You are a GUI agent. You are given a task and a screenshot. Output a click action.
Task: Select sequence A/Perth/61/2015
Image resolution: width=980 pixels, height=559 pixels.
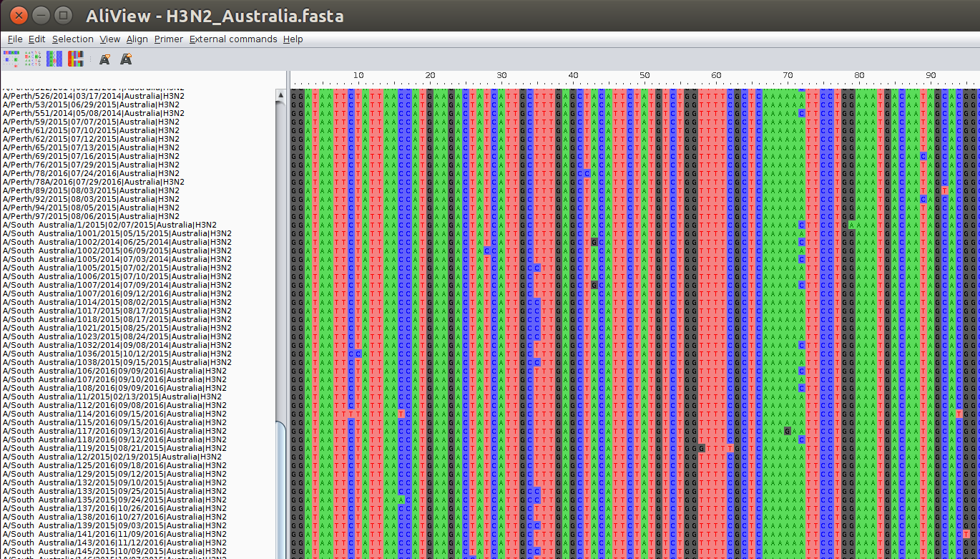click(x=92, y=130)
